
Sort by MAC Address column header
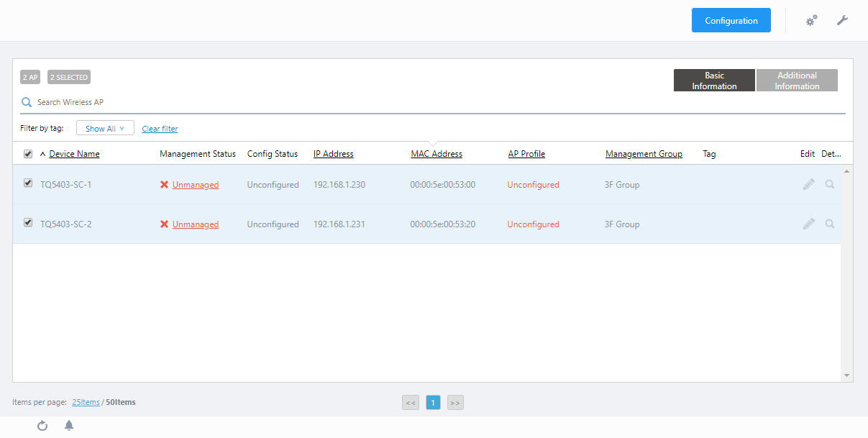[436, 154]
